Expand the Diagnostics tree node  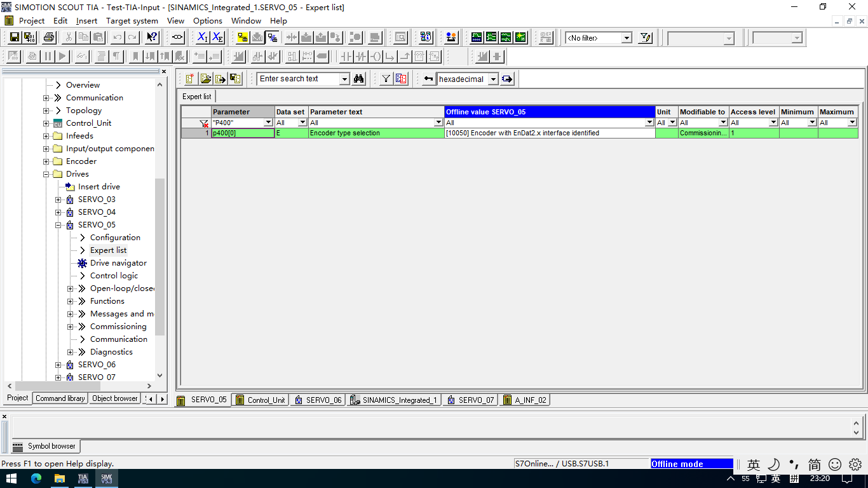(71, 352)
